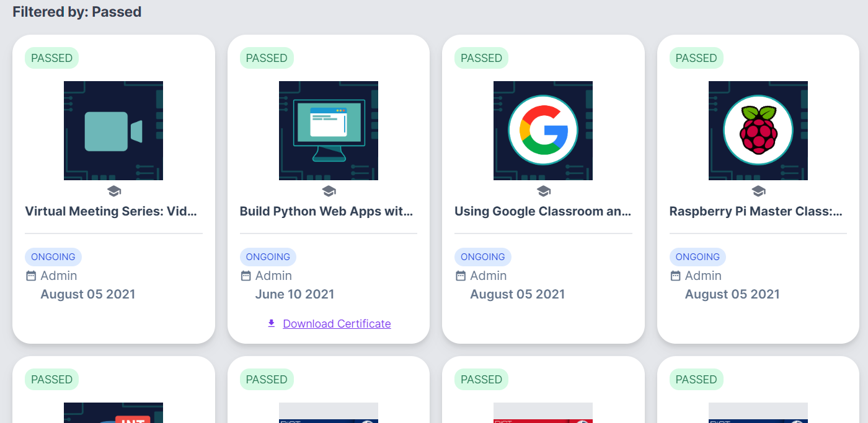Click calendar icon in Virtual Meeting Series card
The height and width of the screenshot is (423, 868).
click(x=31, y=276)
